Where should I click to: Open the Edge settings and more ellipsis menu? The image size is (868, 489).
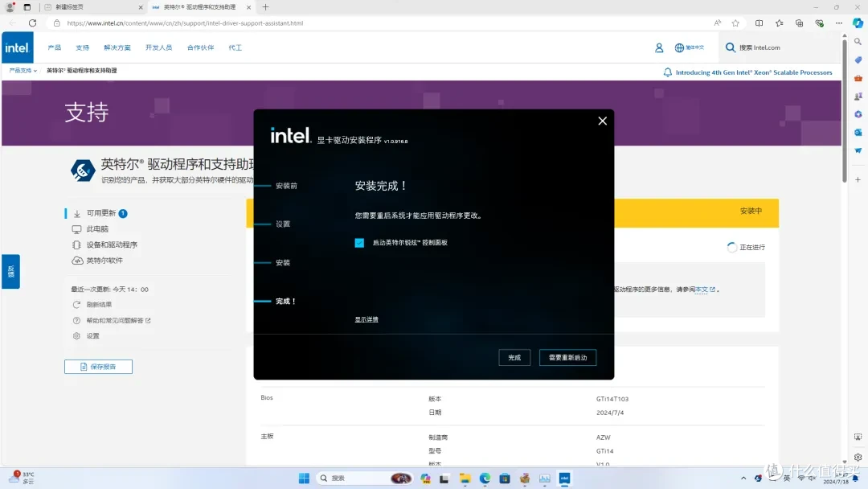click(838, 23)
